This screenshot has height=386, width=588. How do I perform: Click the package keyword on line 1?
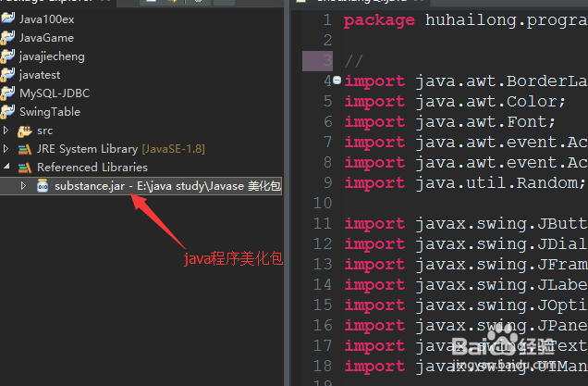[379, 20]
